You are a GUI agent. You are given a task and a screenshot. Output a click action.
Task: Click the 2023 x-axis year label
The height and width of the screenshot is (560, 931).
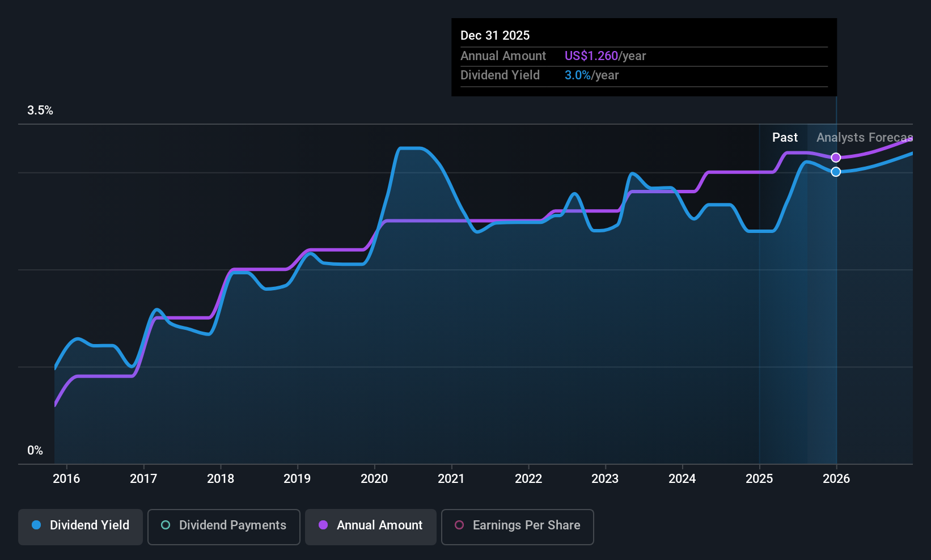point(605,478)
